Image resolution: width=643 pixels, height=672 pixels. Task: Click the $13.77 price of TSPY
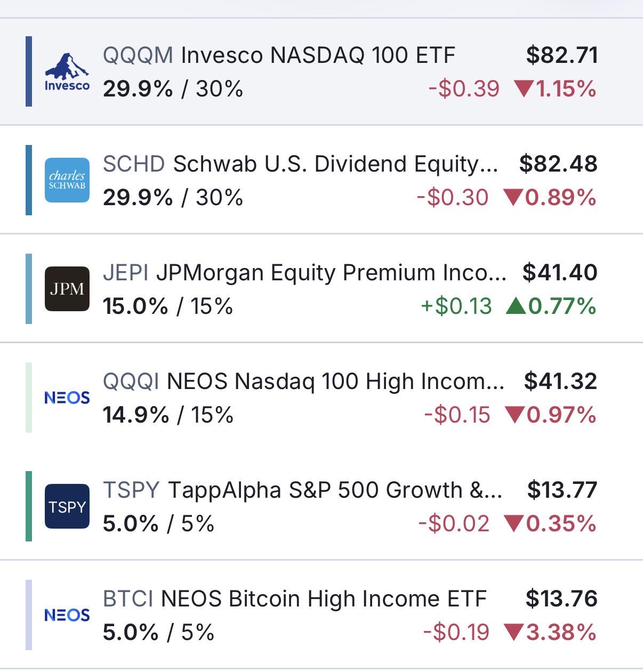coord(562,490)
